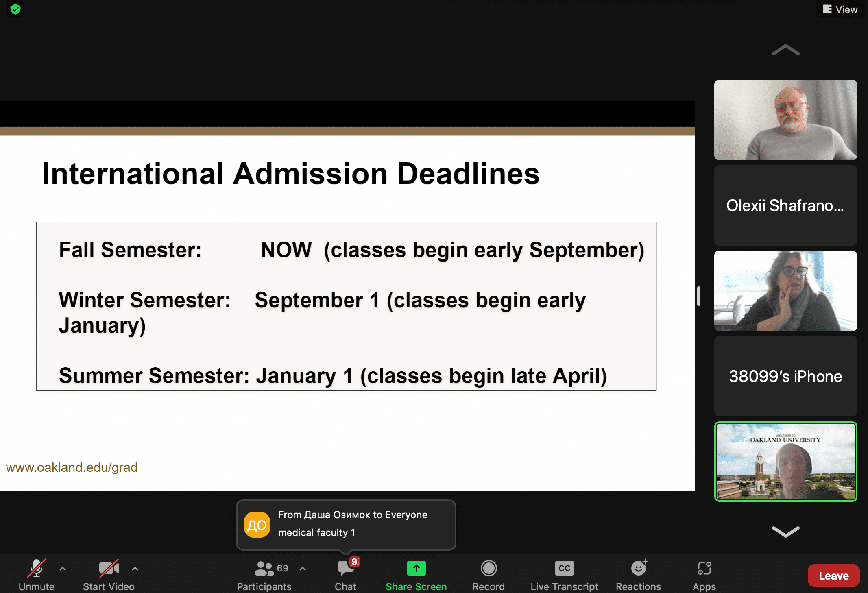Expand video options arrow beside Start Video
This screenshot has width=868, height=593.
pyautogui.click(x=135, y=569)
